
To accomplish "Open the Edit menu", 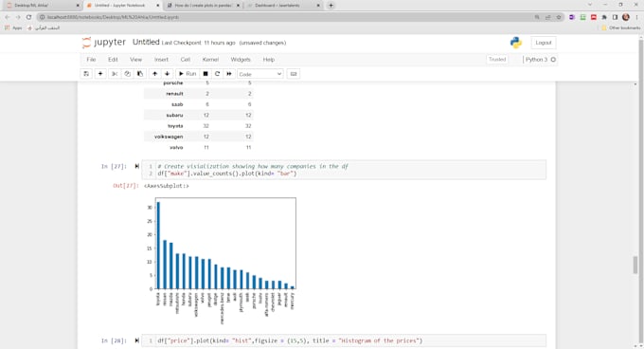I will point(113,60).
